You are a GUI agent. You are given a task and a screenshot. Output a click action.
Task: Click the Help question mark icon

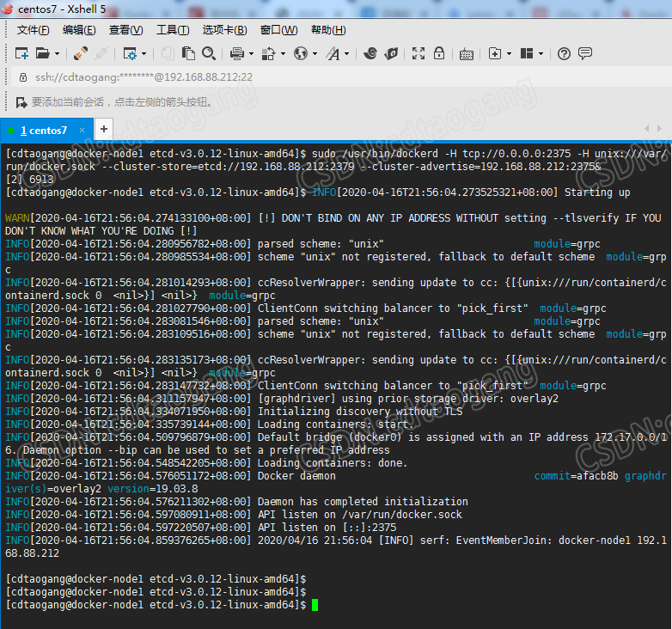click(x=564, y=53)
